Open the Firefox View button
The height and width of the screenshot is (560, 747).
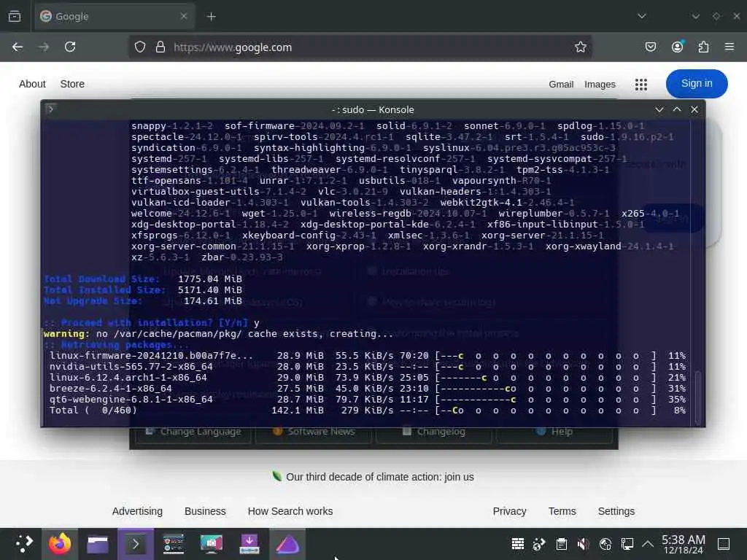point(15,16)
